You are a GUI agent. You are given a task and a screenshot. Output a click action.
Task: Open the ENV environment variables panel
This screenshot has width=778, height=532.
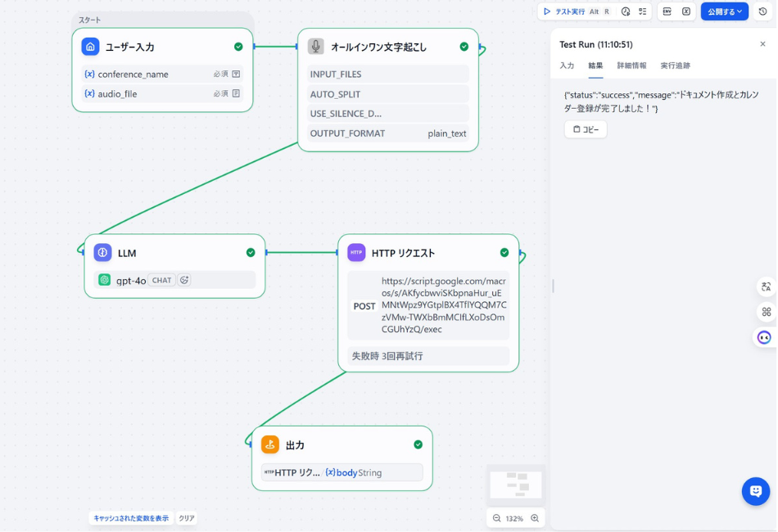668,11
